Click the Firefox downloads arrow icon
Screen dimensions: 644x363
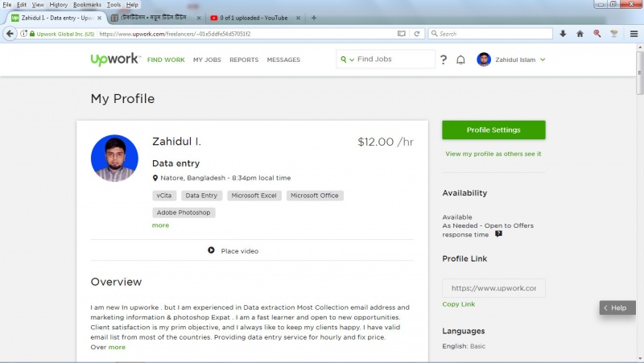tap(563, 34)
